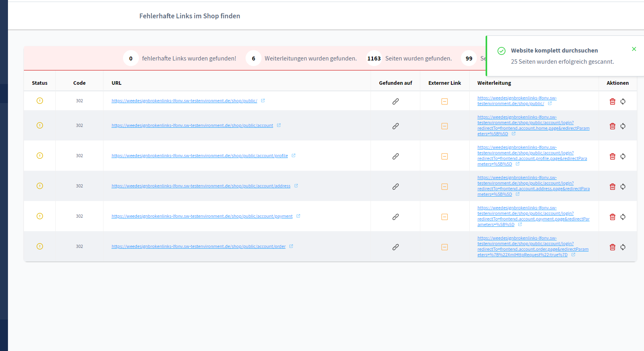
Task: Open the account/profile URL link
Action: [200, 156]
